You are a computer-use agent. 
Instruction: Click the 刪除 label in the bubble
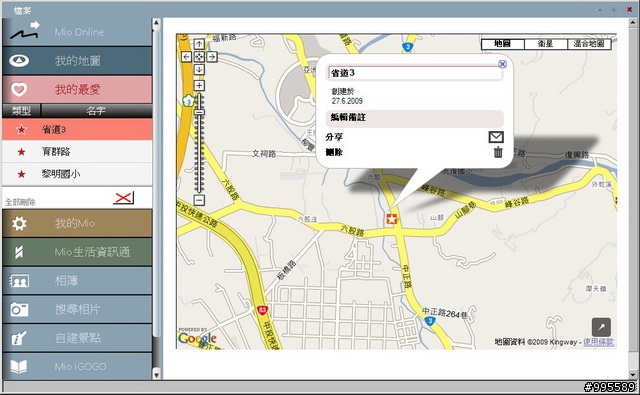[334, 152]
